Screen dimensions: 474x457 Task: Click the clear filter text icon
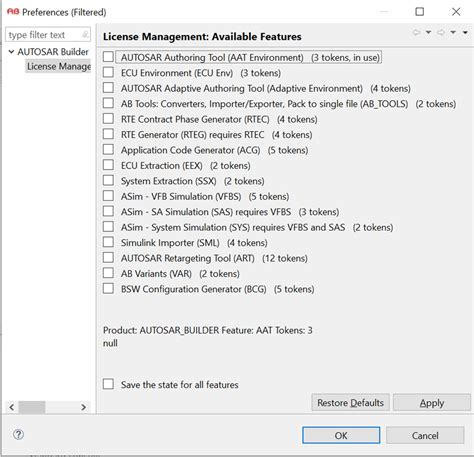coord(85,34)
